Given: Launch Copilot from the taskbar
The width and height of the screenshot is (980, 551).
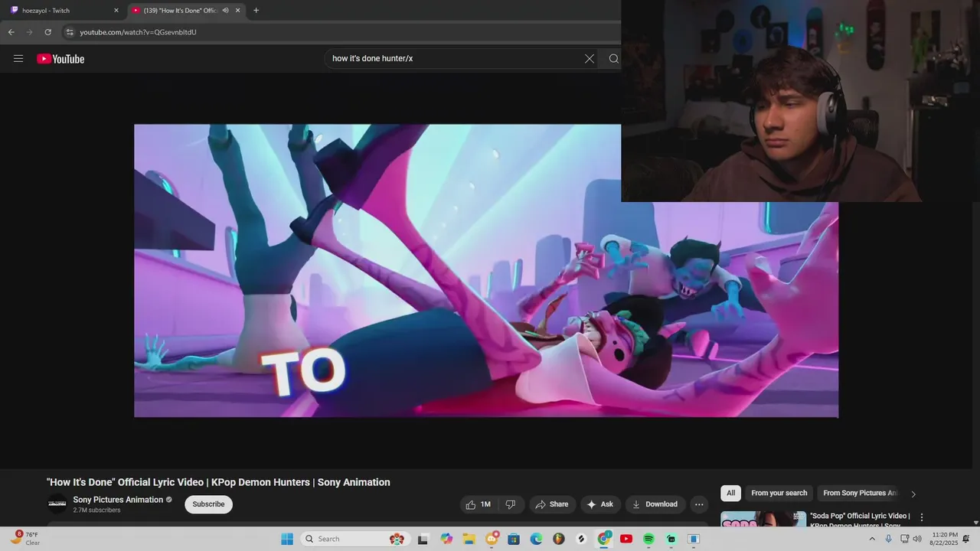Looking at the screenshot, I should pyautogui.click(x=446, y=539).
